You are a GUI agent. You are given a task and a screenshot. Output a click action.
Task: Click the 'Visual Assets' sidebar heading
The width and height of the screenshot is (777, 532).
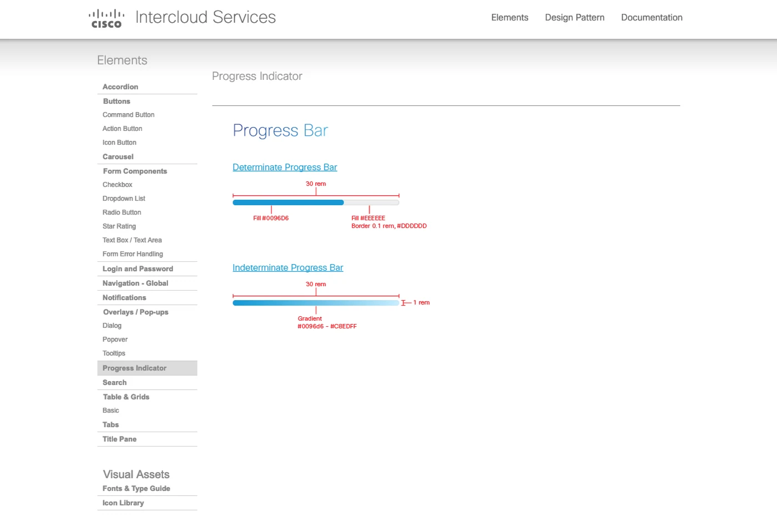click(x=136, y=474)
